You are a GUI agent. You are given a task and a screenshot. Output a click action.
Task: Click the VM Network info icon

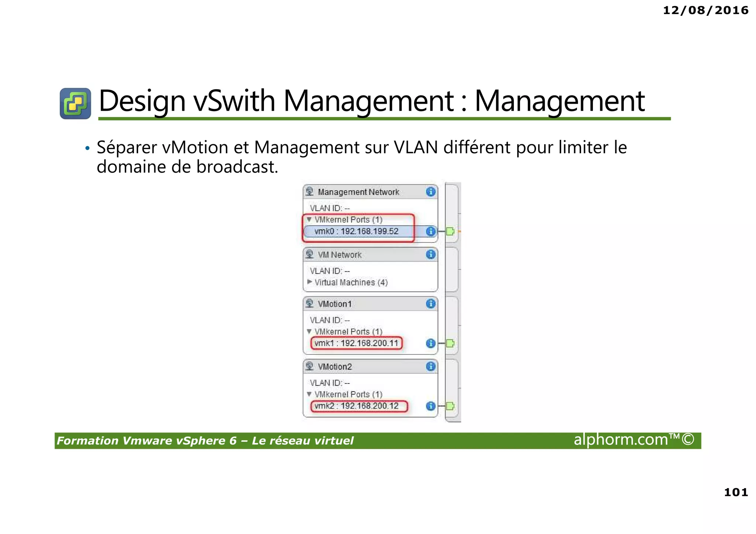[x=430, y=255]
